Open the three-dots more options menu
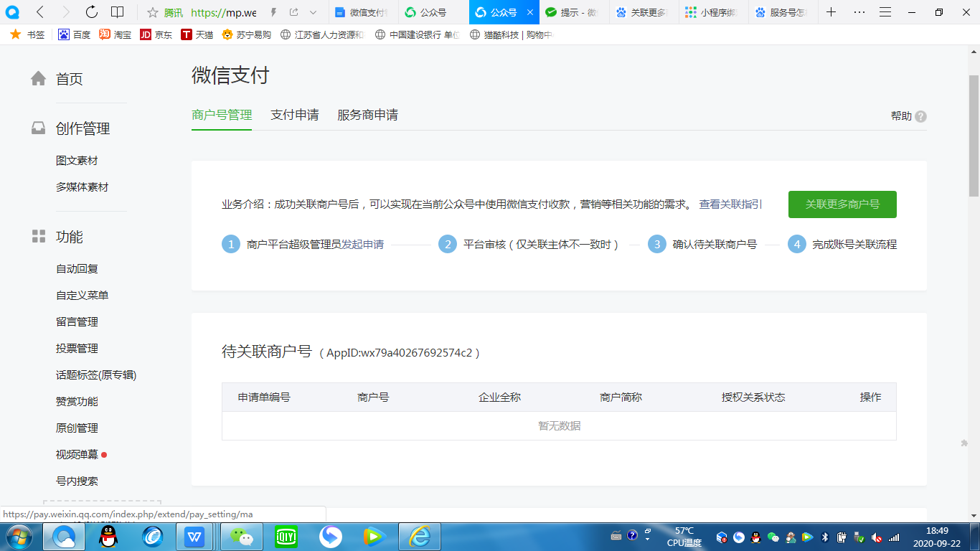The width and height of the screenshot is (980, 551). tap(859, 12)
